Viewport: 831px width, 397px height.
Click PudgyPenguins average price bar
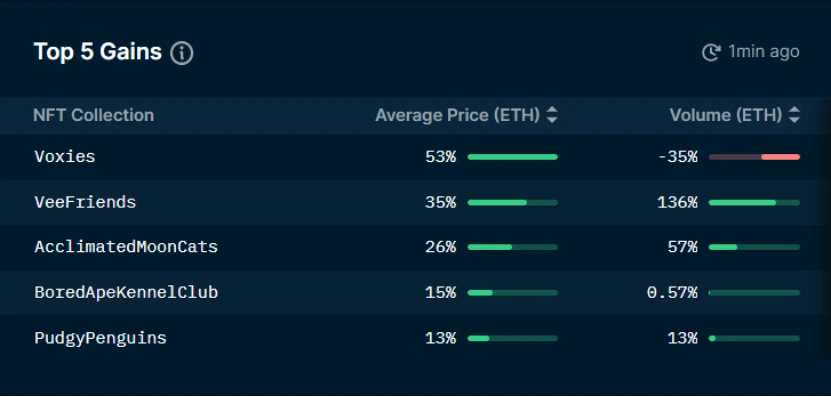click(512, 338)
